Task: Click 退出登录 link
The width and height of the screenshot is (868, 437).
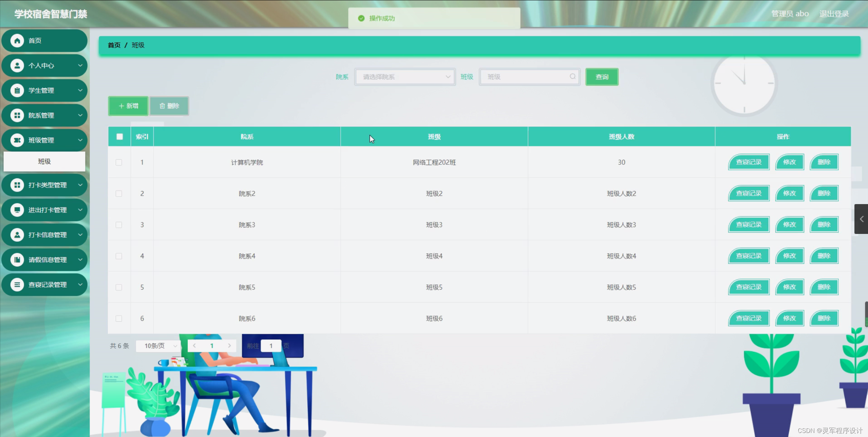Action: tap(834, 14)
